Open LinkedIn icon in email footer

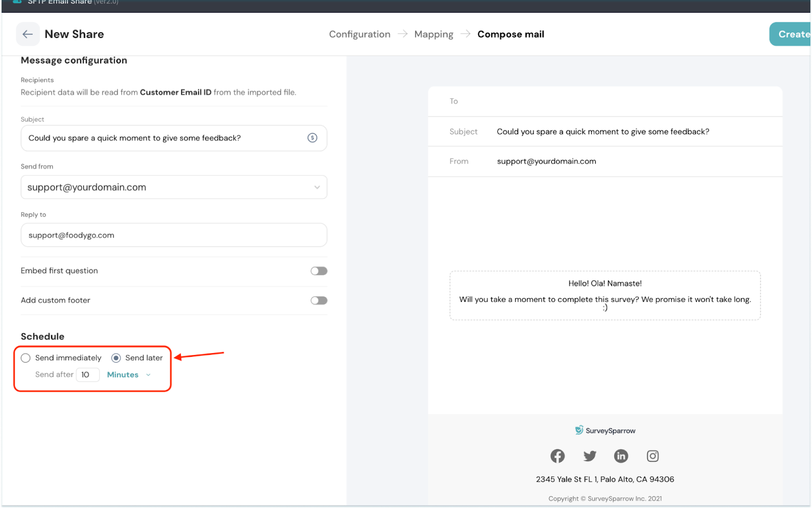(621, 456)
